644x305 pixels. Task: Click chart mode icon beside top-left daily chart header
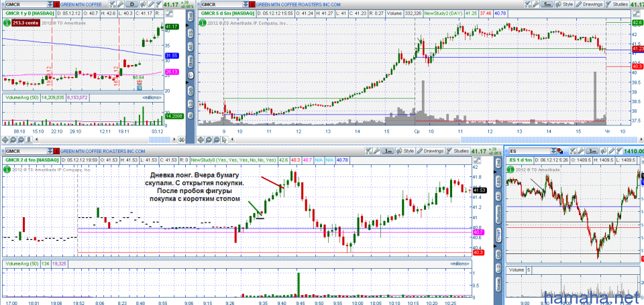pyautogui.click(x=169, y=13)
